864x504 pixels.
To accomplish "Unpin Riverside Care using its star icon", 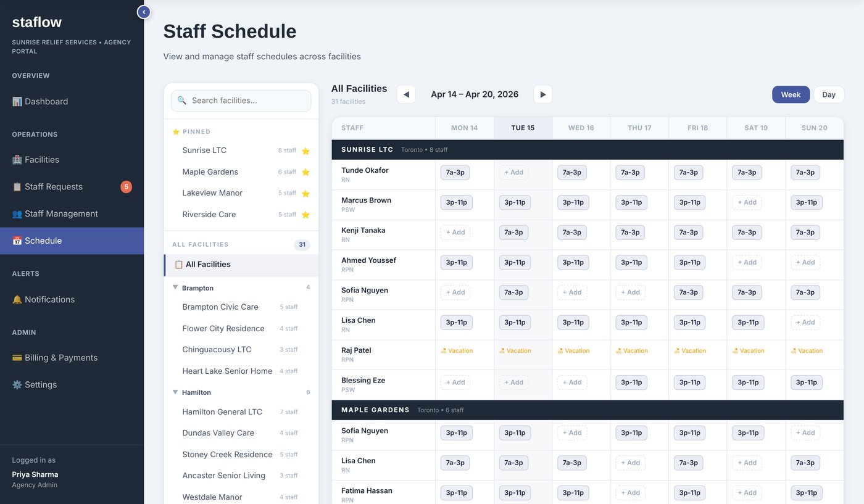I will pos(305,215).
